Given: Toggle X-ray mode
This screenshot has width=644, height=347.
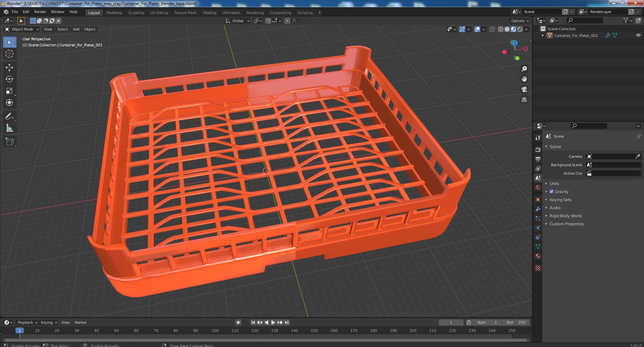Looking at the screenshot, I should [492, 29].
